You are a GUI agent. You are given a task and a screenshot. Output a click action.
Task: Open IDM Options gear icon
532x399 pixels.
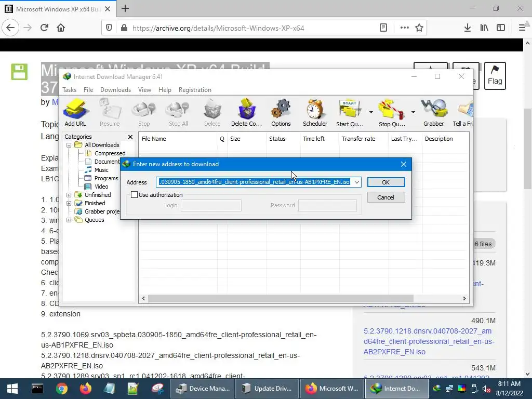(x=281, y=113)
